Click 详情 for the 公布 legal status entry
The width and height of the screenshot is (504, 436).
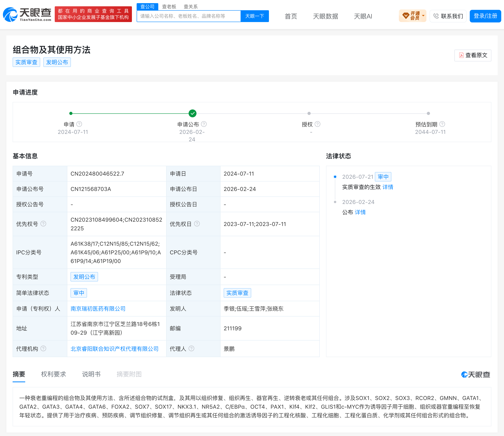360,212
